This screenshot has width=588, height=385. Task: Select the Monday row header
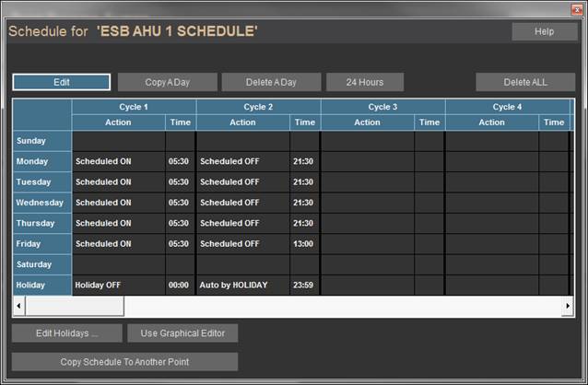[42, 161]
